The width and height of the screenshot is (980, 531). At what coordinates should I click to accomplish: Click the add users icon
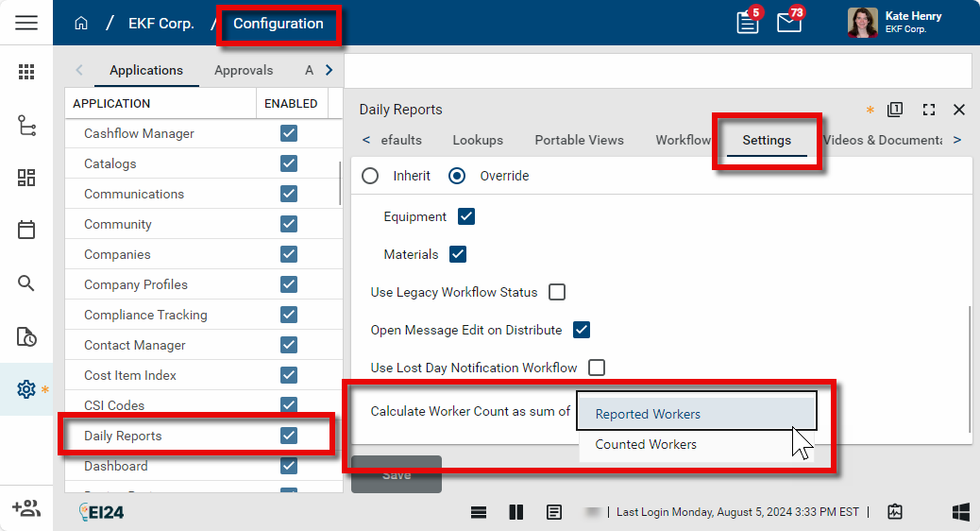[x=26, y=508]
